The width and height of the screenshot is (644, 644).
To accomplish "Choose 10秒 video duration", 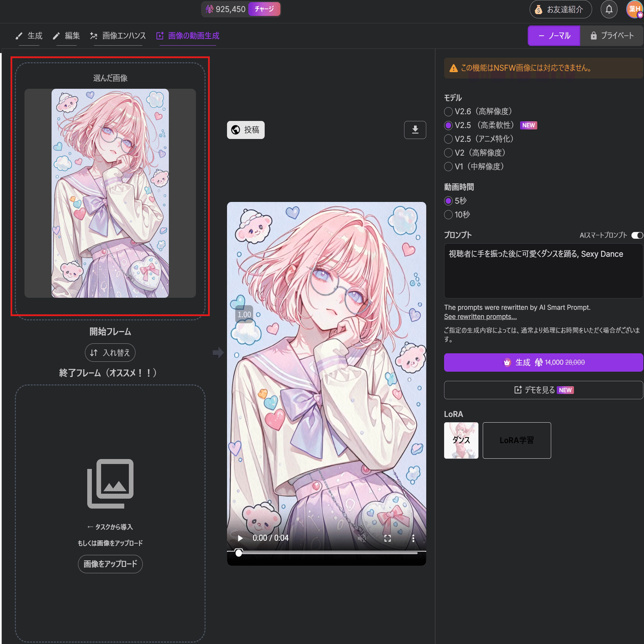I will [448, 215].
